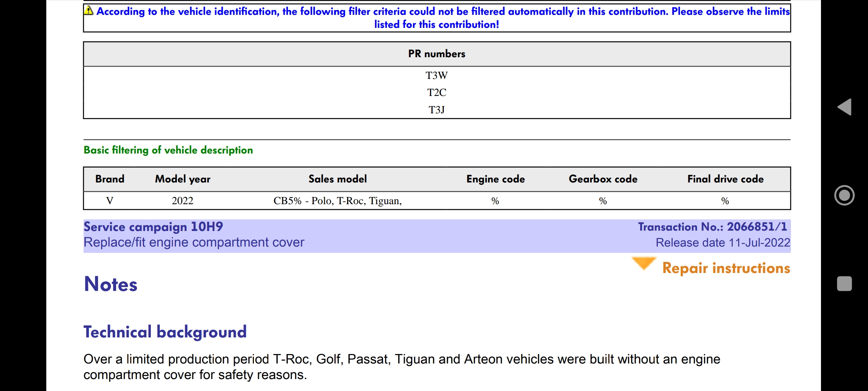
Task: Open the Repair instructions link
Action: click(726, 268)
